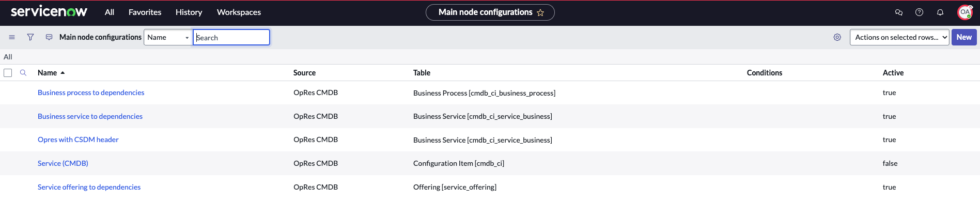Sort by the Active column header

(893, 73)
